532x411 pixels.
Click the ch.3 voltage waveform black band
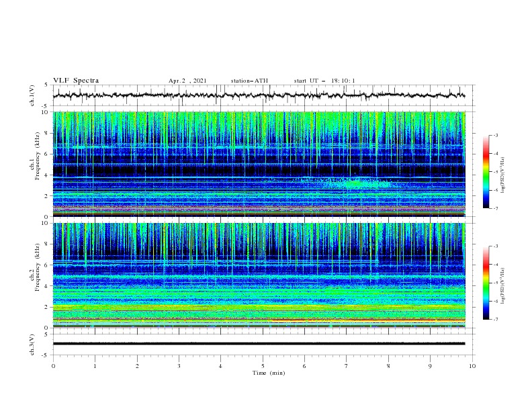259,344
